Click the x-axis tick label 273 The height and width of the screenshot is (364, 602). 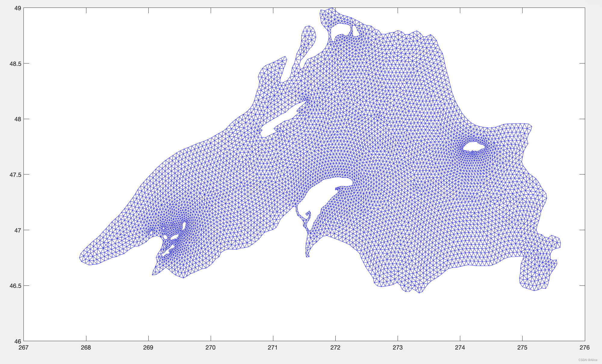pyautogui.click(x=398, y=347)
